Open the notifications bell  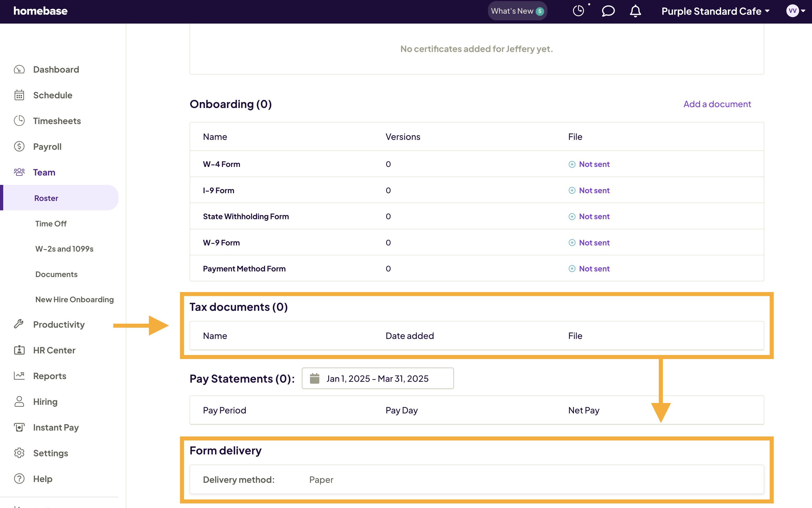[635, 11]
